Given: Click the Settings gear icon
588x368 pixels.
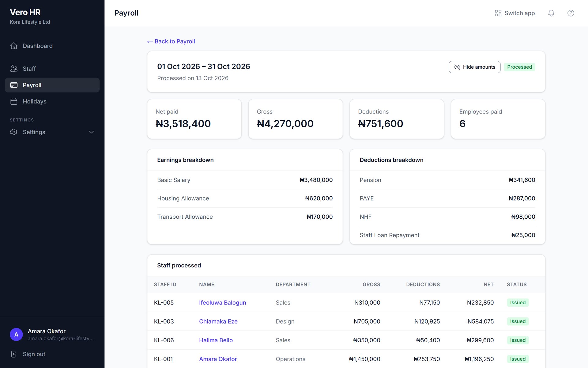Looking at the screenshot, I should [x=14, y=132].
